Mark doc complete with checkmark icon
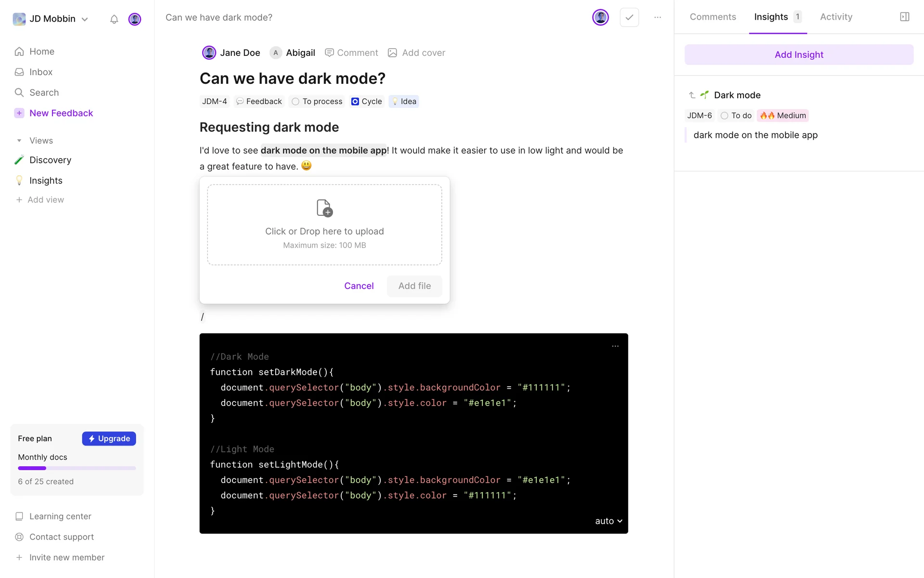Screen dimensions: 924x578 [629, 17]
